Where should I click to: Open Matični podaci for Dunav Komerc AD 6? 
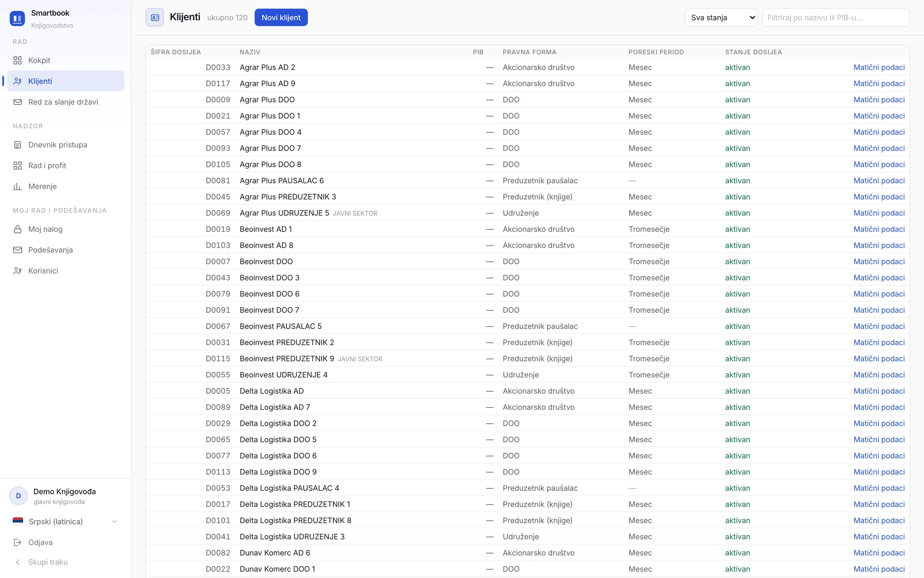(879, 553)
